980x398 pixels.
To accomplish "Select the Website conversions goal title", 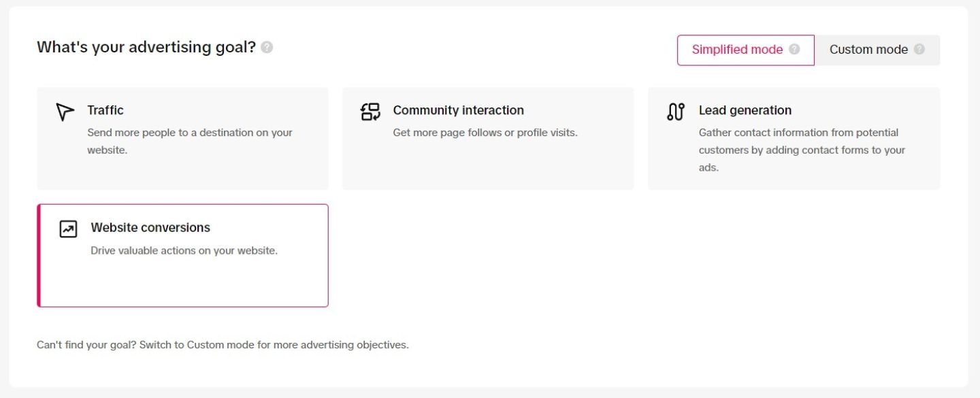I will [150, 228].
